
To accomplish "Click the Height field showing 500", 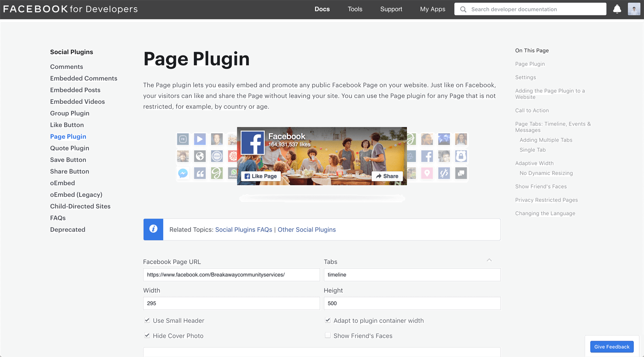I will point(412,303).
